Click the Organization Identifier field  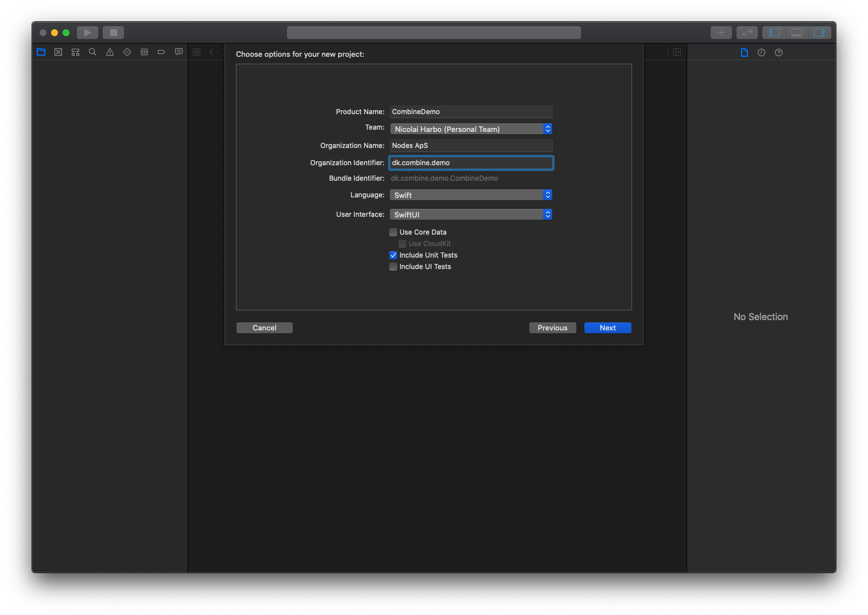click(x=471, y=163)
